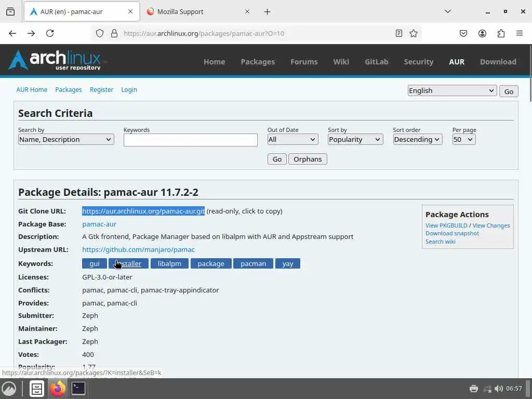Open View Changes link
Viewport: 532px width, 399px height.
tap(491, 225)
